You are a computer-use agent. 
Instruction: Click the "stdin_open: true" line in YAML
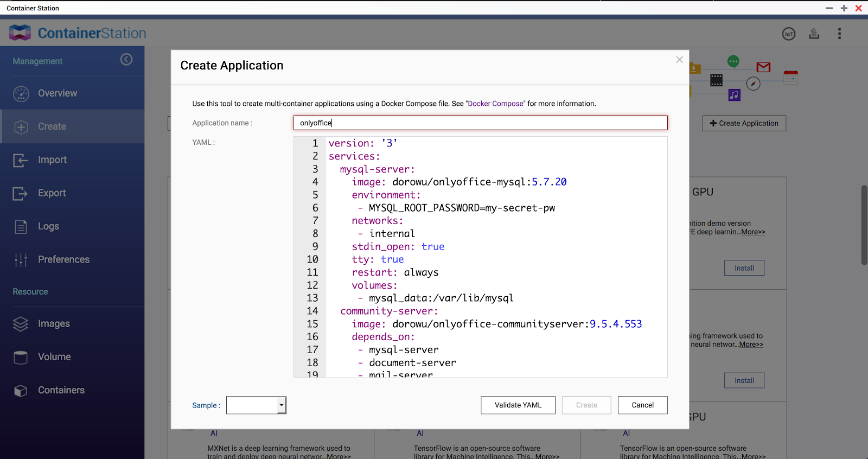click(x=398, y=247)
